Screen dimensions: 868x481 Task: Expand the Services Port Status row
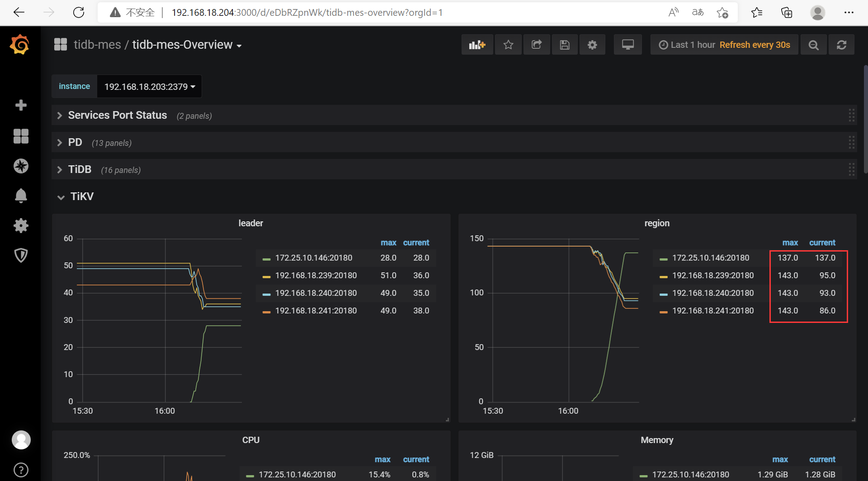[117, 116]
